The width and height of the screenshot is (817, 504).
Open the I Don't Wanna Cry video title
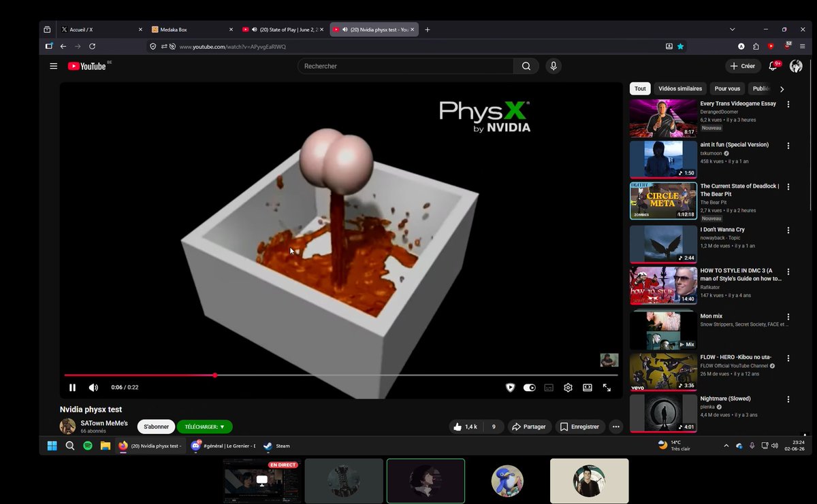[722, 230]
